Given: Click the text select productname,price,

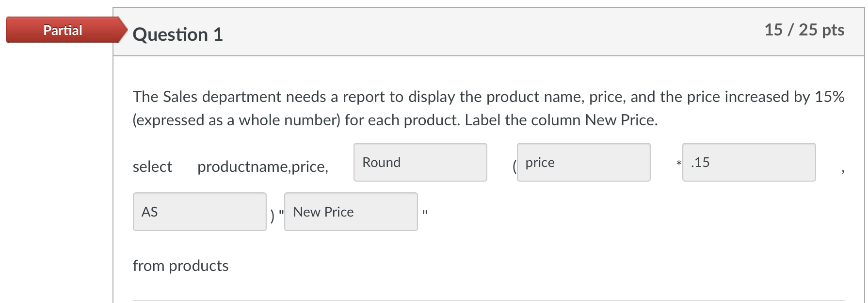Looking at the screenshot, I should coord(231,167).
